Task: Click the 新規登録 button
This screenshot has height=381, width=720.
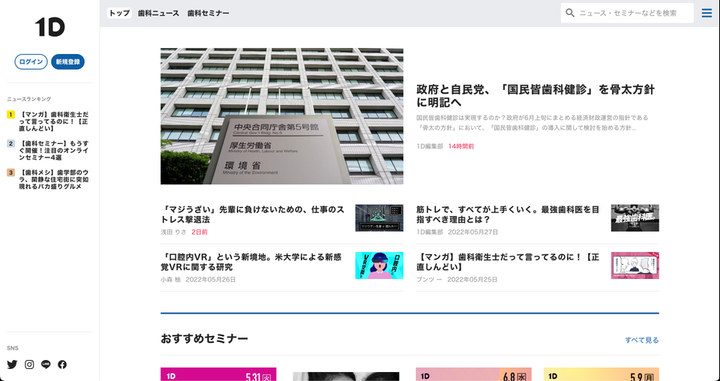Action: pos(68,62)
